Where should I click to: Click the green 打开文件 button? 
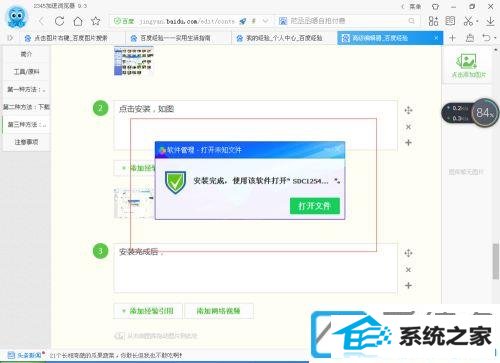point(315,206)
